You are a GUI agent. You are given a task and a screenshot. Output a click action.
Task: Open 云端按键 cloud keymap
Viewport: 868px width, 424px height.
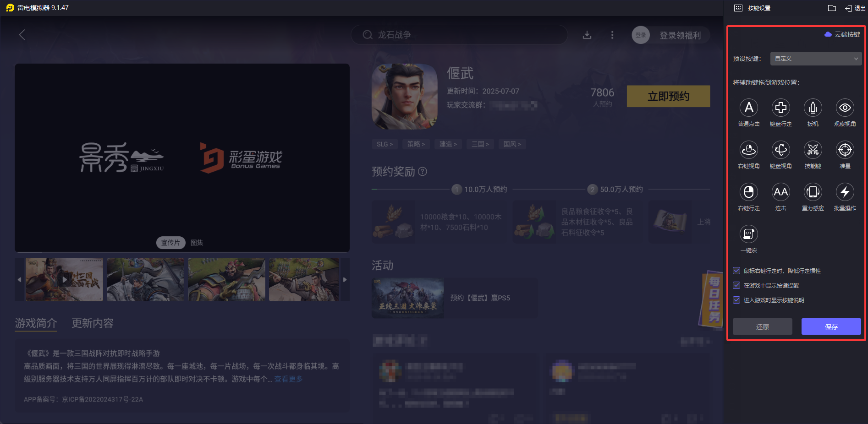[x=842, y=34]
